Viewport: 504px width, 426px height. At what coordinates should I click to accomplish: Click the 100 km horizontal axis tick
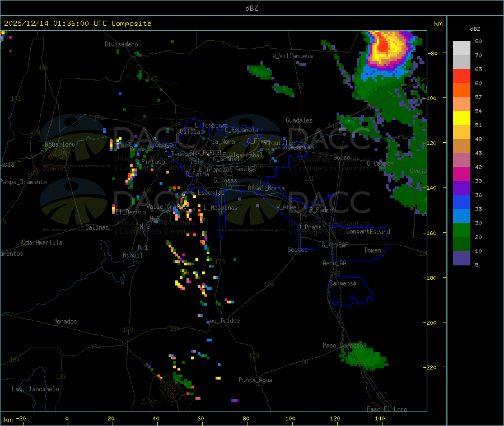click(x=290, y=418)
